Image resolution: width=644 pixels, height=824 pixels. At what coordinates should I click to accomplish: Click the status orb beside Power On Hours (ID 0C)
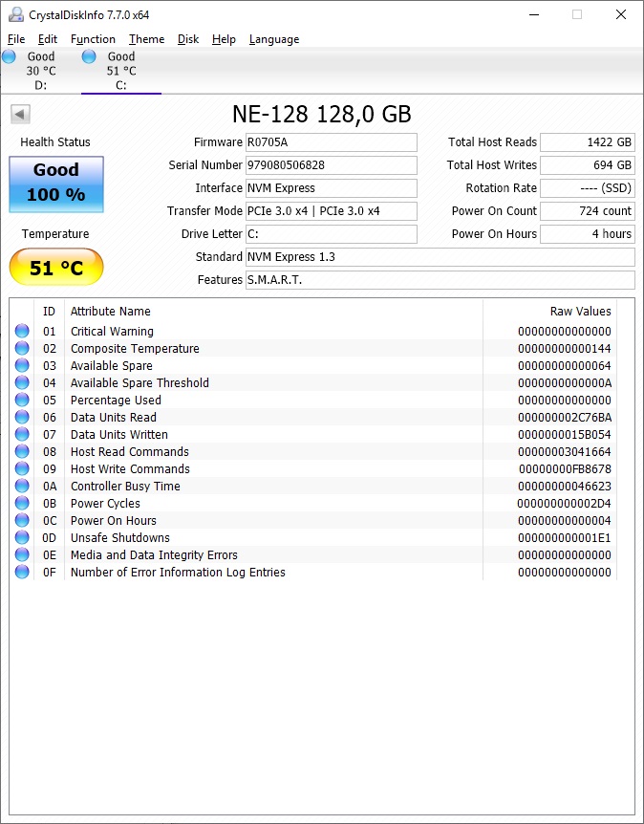point(22,520)
